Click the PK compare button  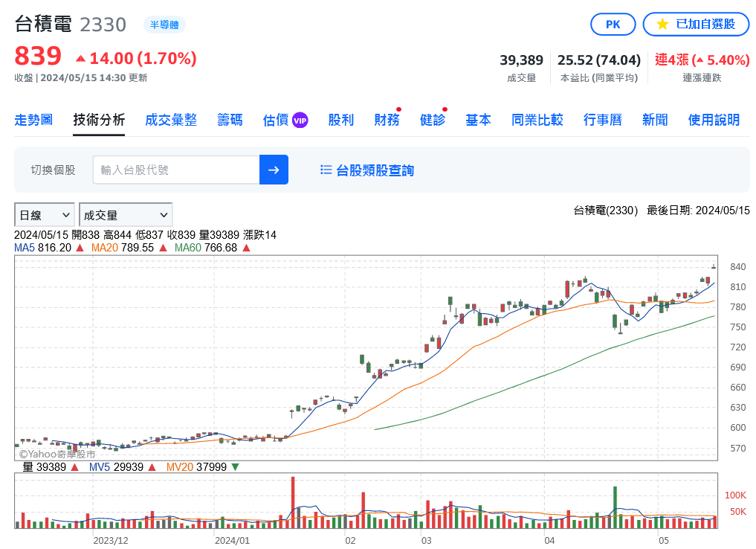point(613,24)
